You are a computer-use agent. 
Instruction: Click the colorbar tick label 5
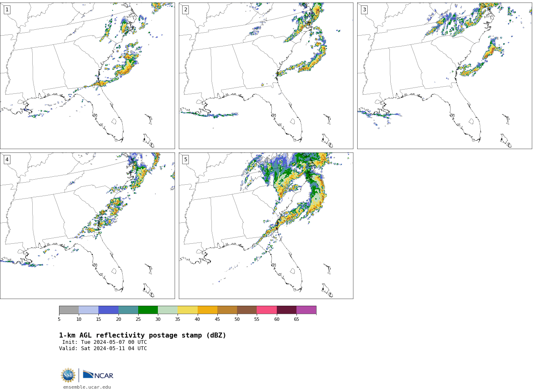(59, 319)
